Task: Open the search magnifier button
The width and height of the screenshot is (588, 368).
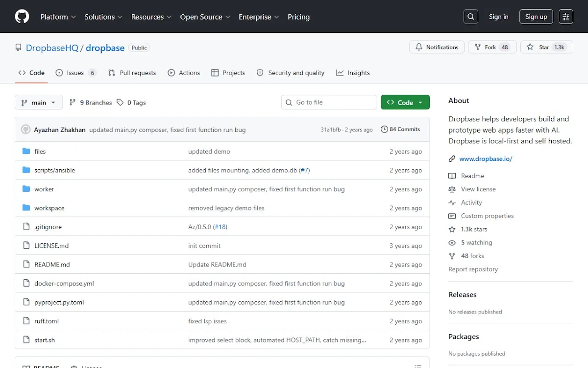Action: pyautogui.click(x=471, y=17)
